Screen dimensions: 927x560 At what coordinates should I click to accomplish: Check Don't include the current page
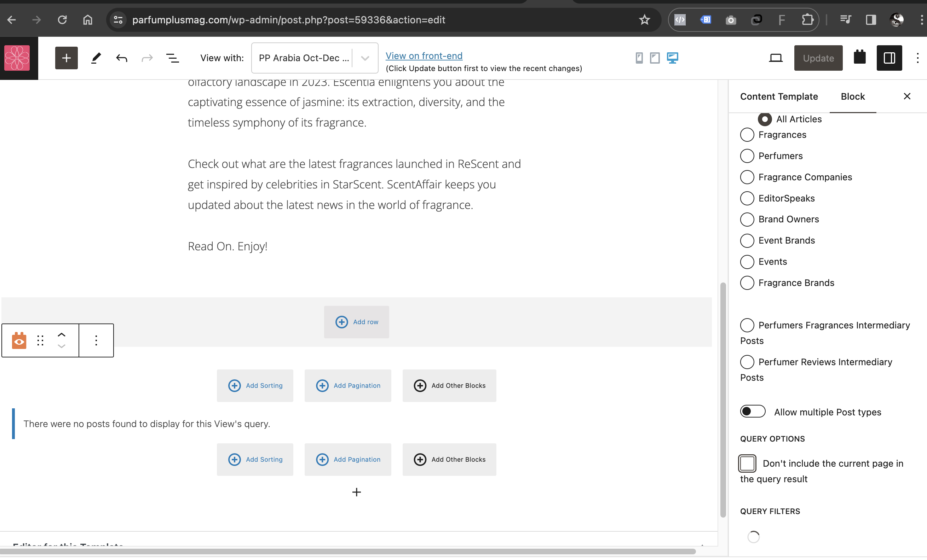[747, 463]
